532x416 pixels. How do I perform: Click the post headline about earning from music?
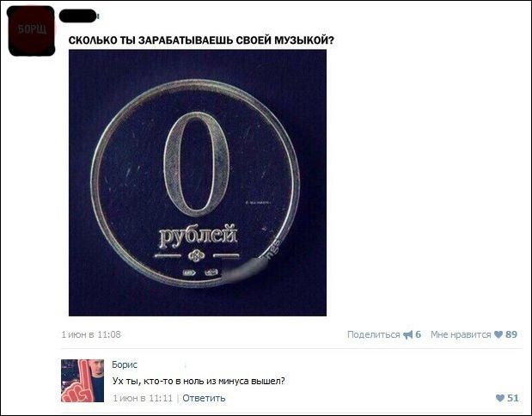(201, 40)
